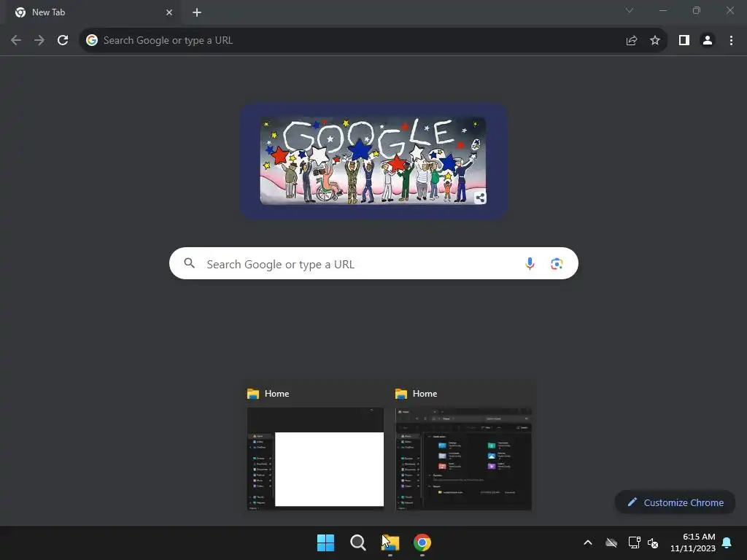The image size is (747, 560).
Task: Open network status tray icon
Action: pos(634,542)
